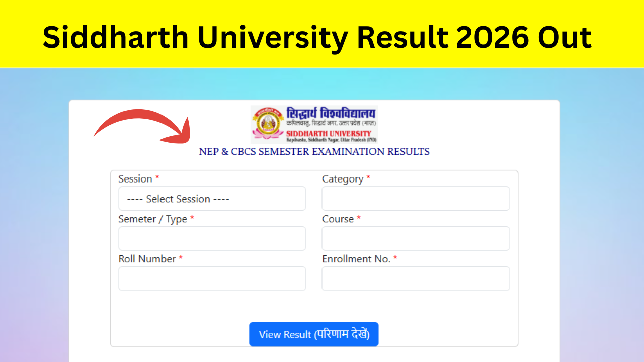Click the red asterisk beside Roll Number
644x362 pixels.
[180, 258]
